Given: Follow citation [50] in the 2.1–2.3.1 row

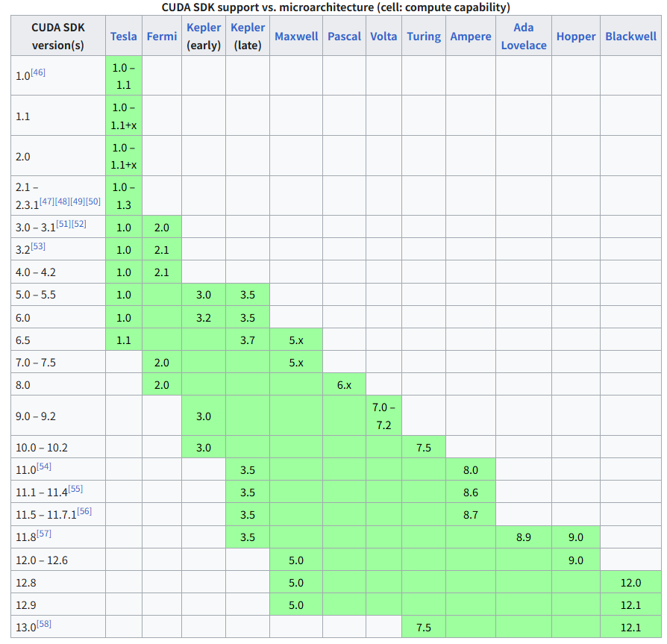Looking at the screenshot, I should click(x=93, y=201).
